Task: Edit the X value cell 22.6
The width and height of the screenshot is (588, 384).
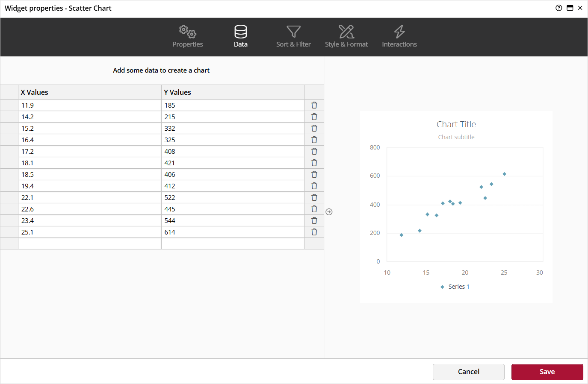Action: pos(90,209)
